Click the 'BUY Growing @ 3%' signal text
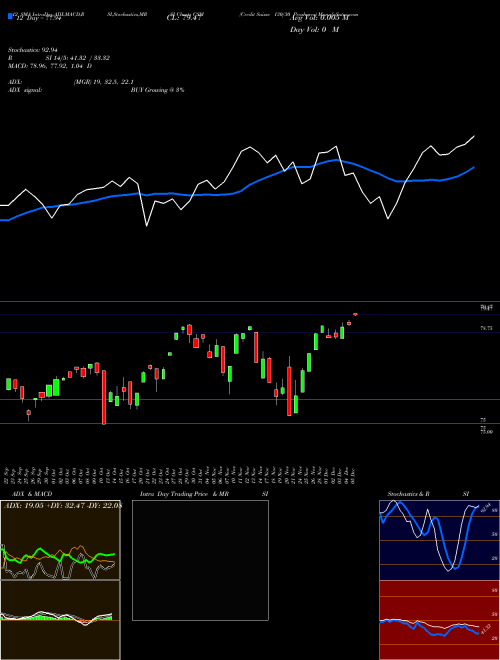Viewport: 500px width, 660px height. pos(157,90)
